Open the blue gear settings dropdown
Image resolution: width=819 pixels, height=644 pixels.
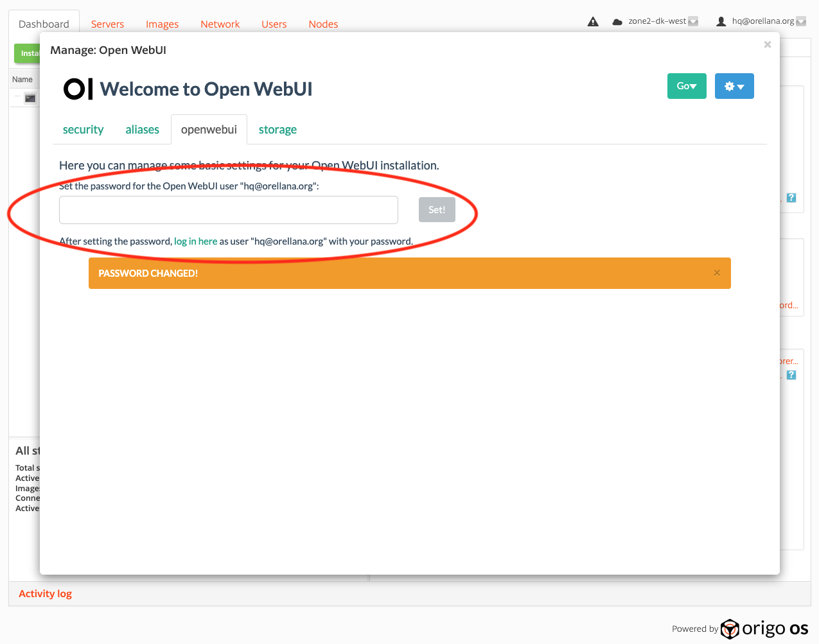coord(734,86)
